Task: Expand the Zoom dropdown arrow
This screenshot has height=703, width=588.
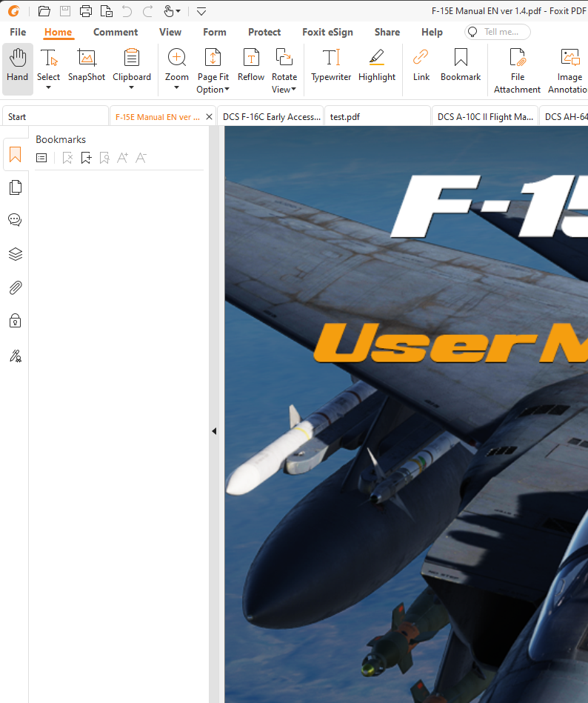Action: click(176, 88)
